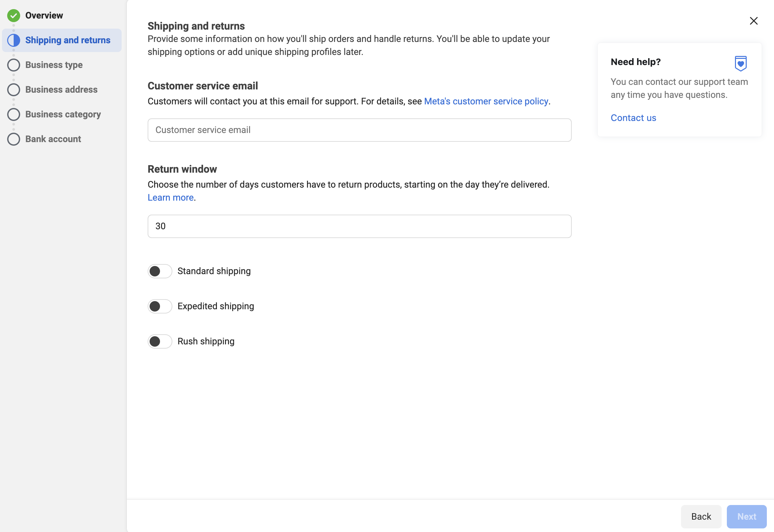
Task: Focus the Customer service email field
Action: pyautogui.click(x=359, y=130)
